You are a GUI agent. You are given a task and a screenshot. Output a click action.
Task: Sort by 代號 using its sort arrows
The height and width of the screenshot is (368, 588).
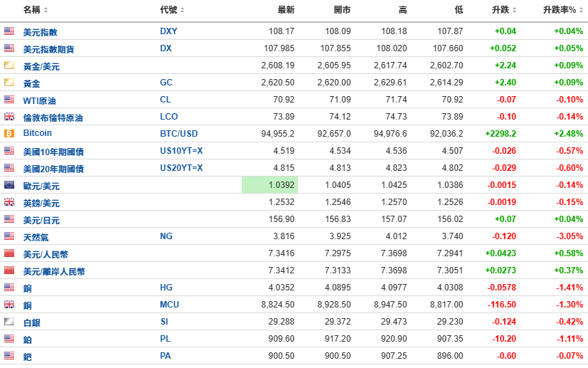click(x=182, y=10)
